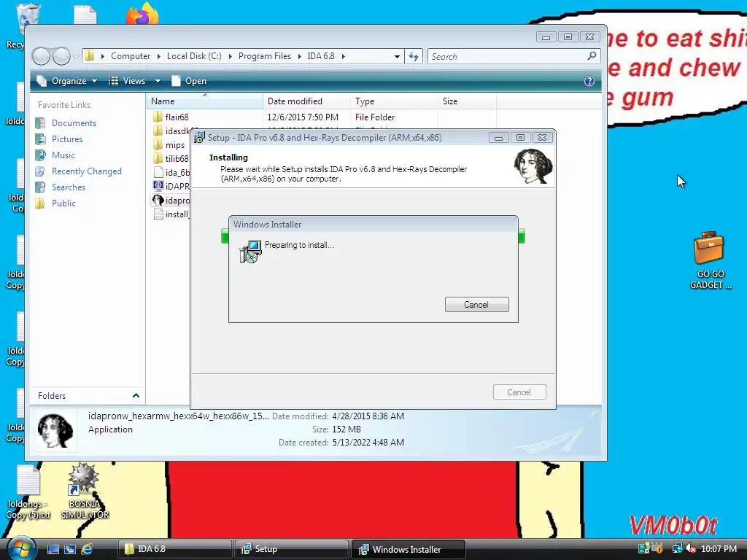This screenshot has height=560, width=747.
Task: Open recent pages dropdown beside nav buttons
Action: tap(76, 57)
